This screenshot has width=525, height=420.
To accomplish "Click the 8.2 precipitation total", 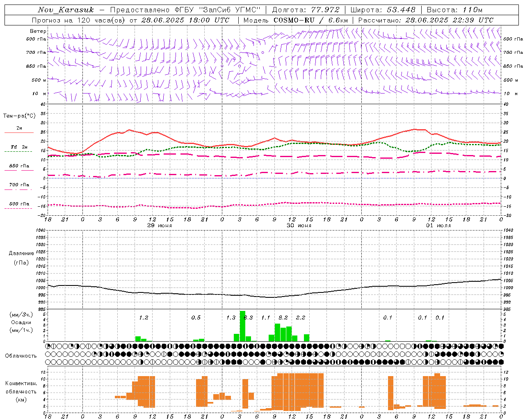I will click(x=283, y=317).
